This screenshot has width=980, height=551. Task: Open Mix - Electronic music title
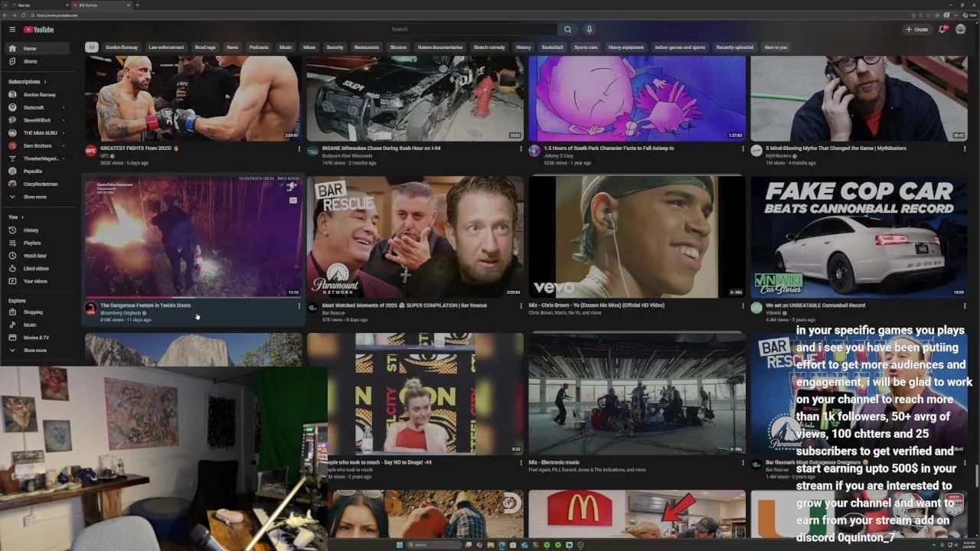coord(554,462)
